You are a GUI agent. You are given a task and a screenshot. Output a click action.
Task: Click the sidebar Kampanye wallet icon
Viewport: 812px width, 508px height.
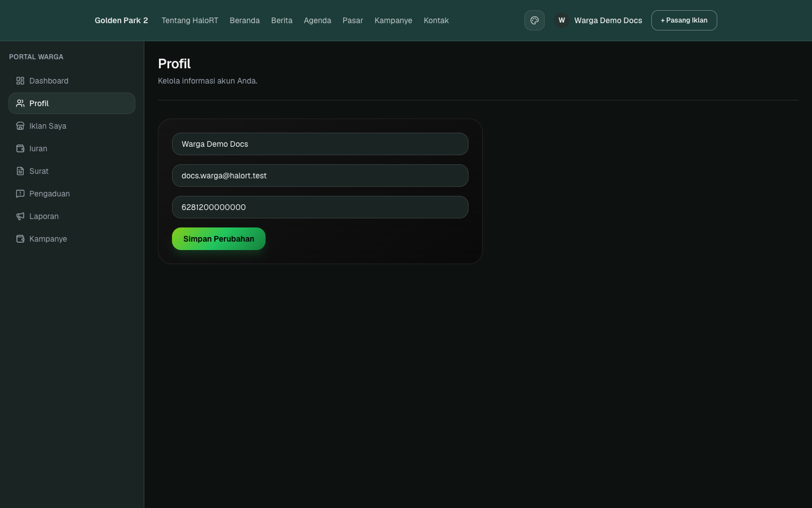[x=20, y=239]
